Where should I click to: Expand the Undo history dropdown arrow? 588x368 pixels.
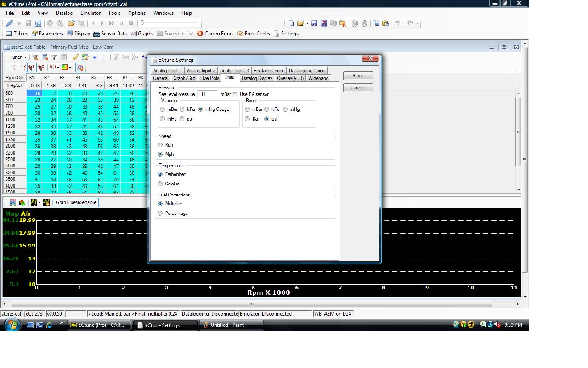tap(403, 23)
